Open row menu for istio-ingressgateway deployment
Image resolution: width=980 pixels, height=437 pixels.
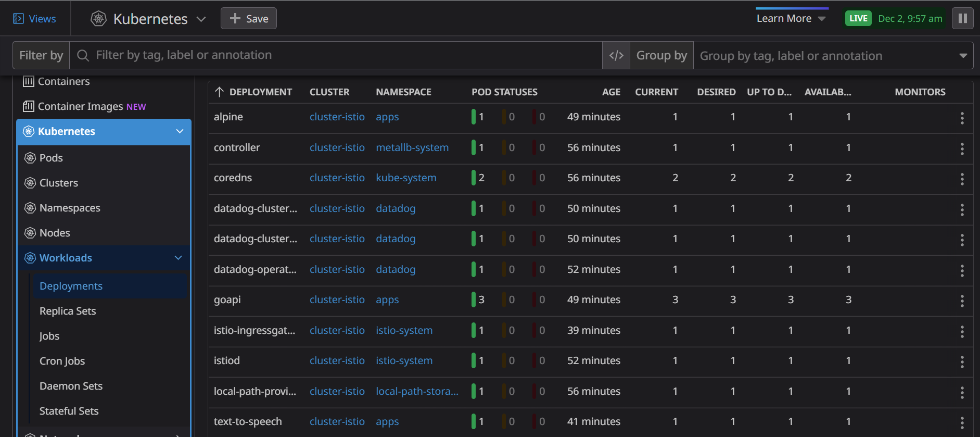pos(962,332)
